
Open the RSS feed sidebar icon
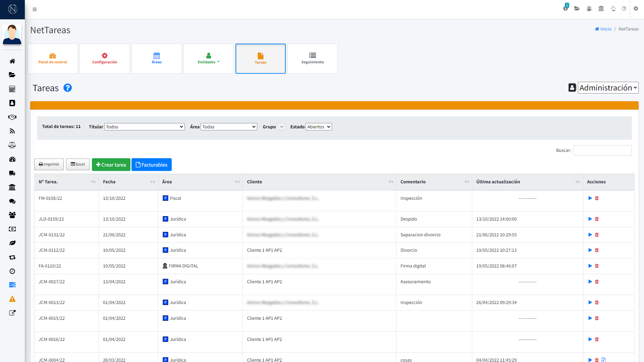pyautogui.click(x=12, y=131)
